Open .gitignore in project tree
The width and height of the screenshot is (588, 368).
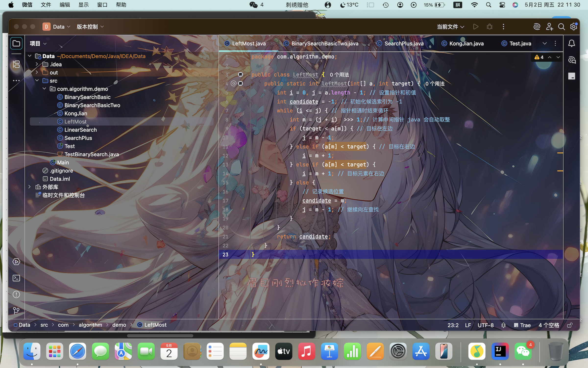pyautogui.click(x=61, y=171)
